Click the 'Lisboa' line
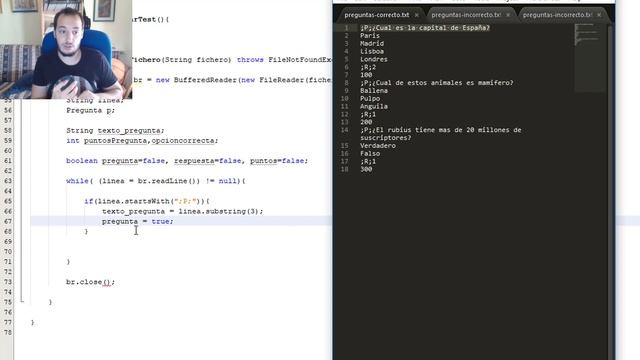This screenshot has height=360, width=640. pos(372,51)
